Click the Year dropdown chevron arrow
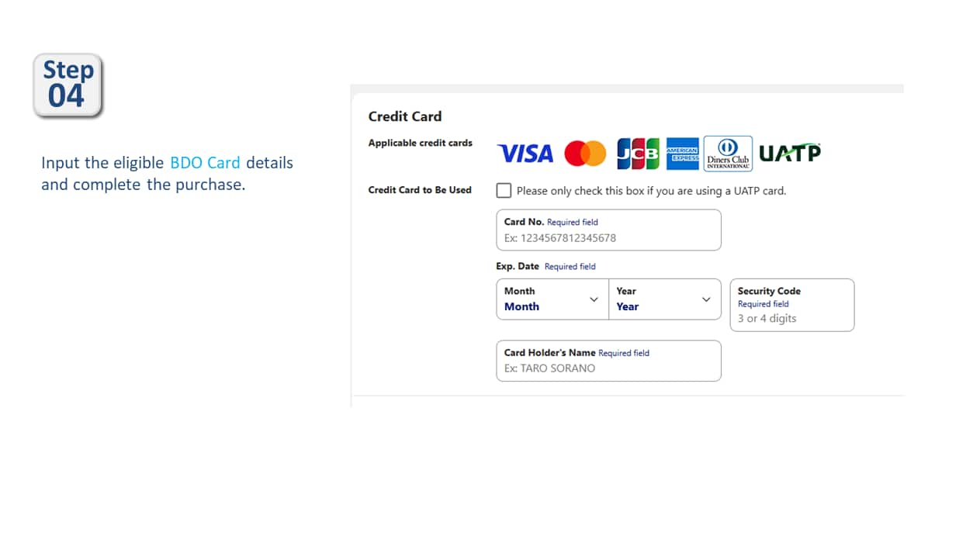The width and height of the screenshot is (980, 543). (x=706, y=299)
